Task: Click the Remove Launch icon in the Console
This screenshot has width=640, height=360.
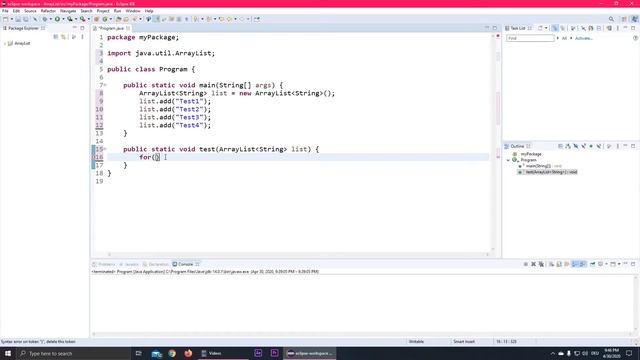Action: (533, 264)
